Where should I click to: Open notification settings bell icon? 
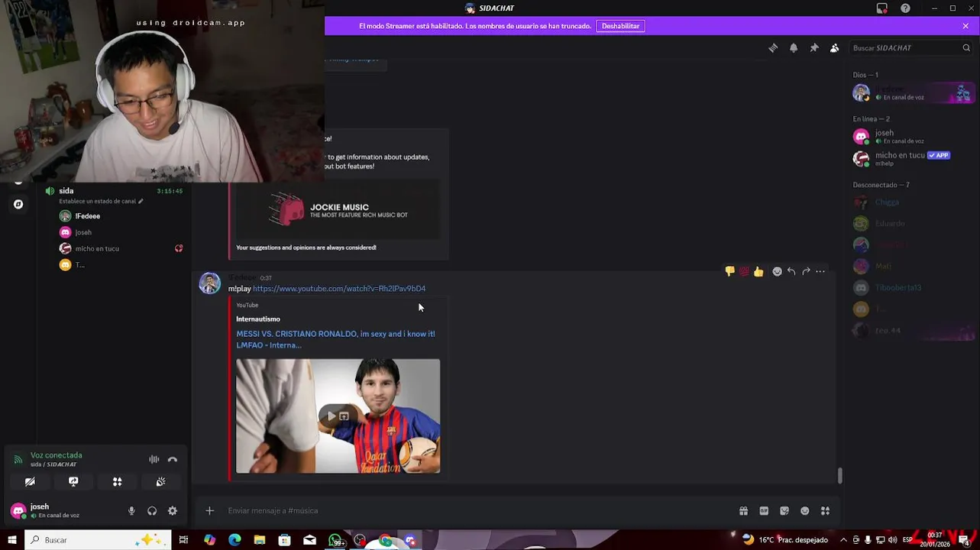click(x=794, y=47)
